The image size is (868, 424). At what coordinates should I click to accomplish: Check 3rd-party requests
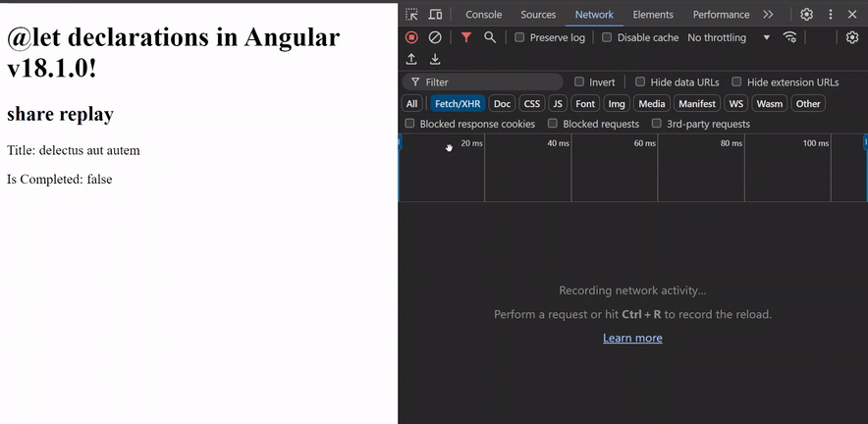point(657,124)
